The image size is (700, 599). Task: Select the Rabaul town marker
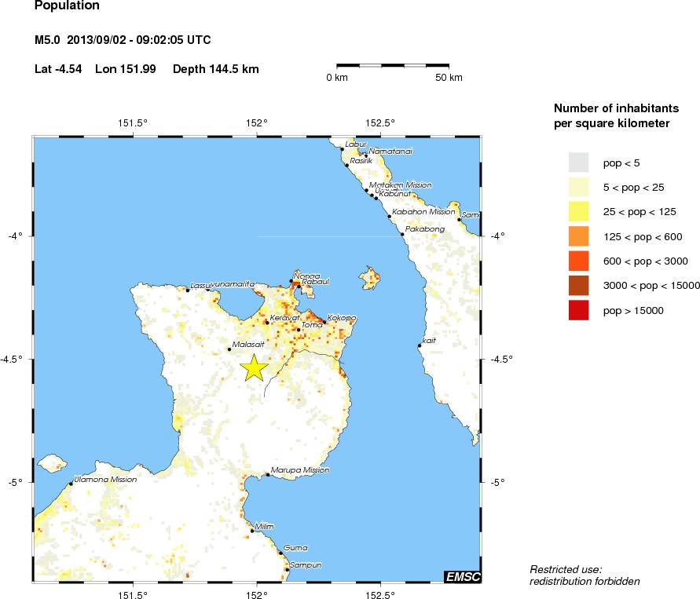tap(299, 286)
